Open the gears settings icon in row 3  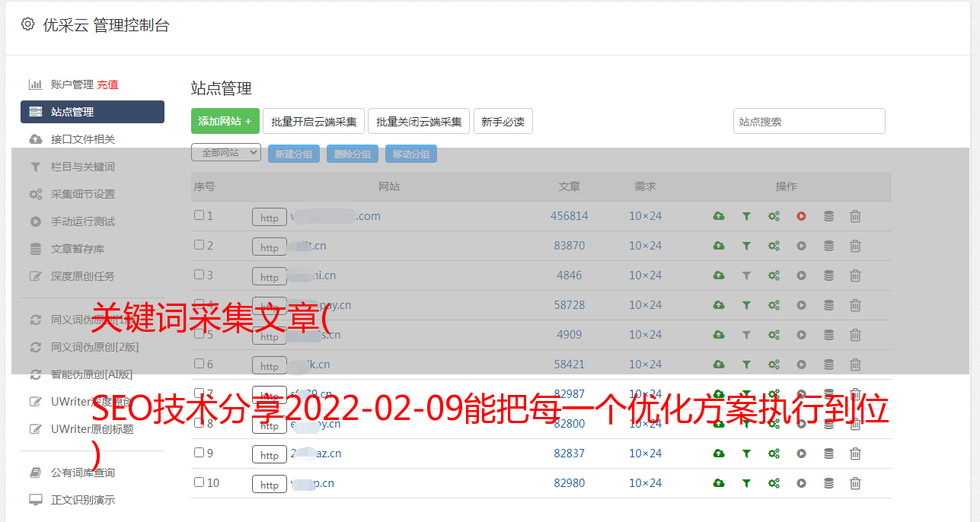pyautogui.click(x=774, y=275)
